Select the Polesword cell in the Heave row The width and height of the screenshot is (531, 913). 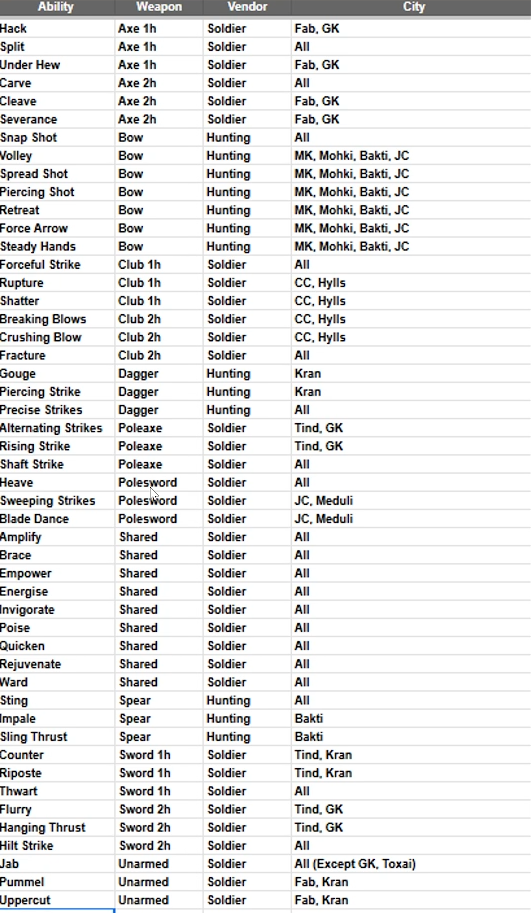tap(159, 482)
